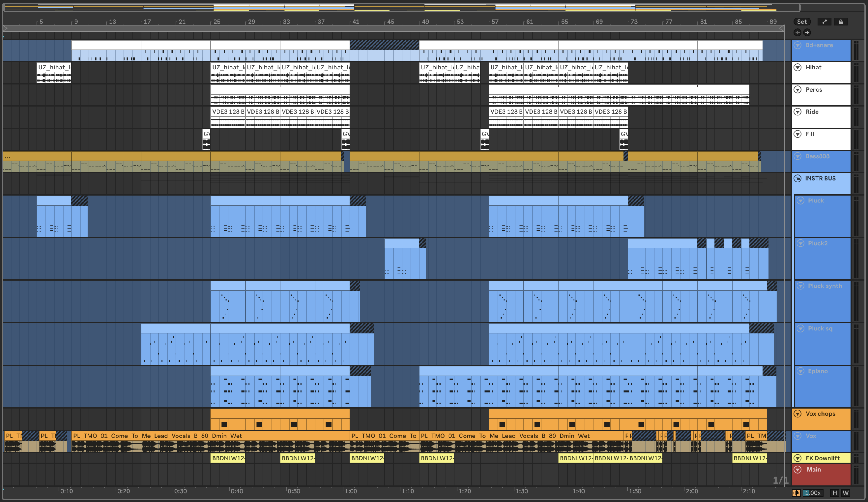
Task: Click the Vox chops track fold icon
Action: [798, 414]
